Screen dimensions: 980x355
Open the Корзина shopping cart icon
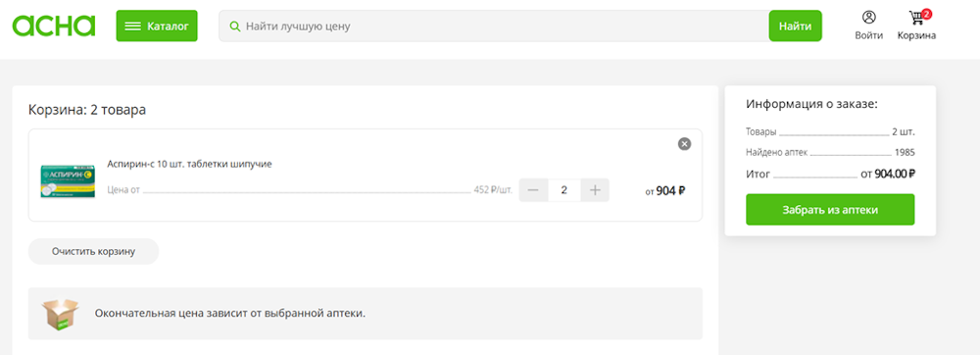pyautogui.click(x=915, y=18)
